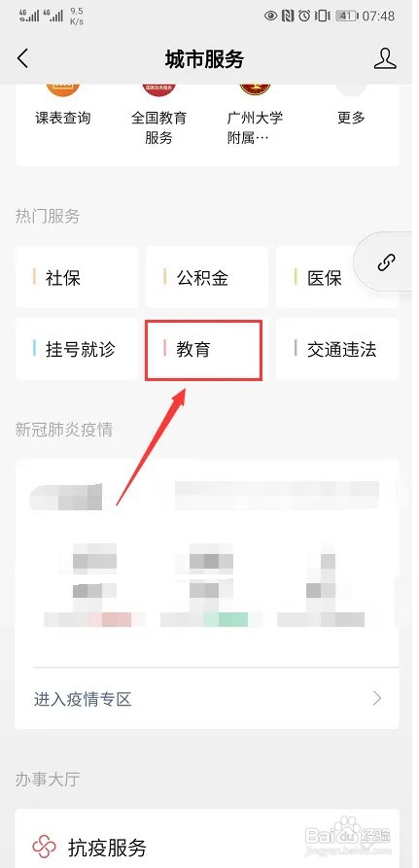Open the user profile icon
This screenshot has height=868, width=419.
pos(385,58)
